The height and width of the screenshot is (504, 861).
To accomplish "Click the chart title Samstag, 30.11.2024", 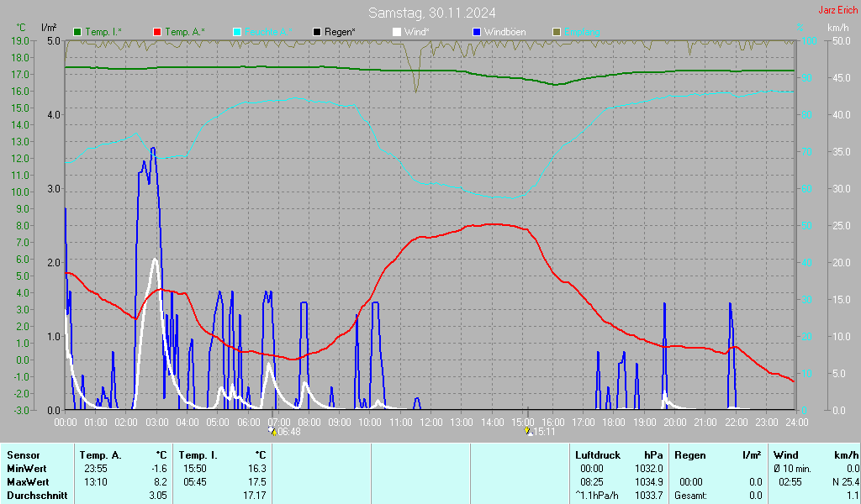I will (431, 13).
